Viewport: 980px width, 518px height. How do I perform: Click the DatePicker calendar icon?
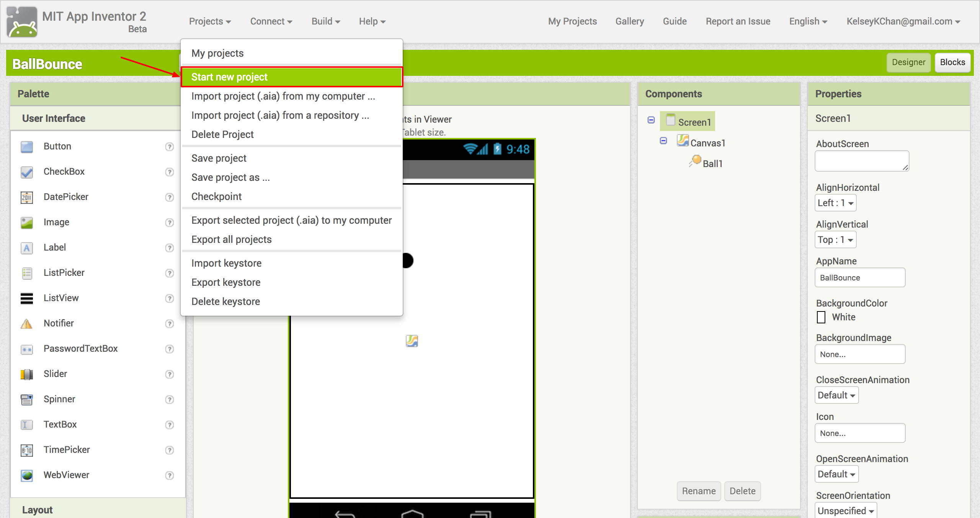[x=27, y=197]
